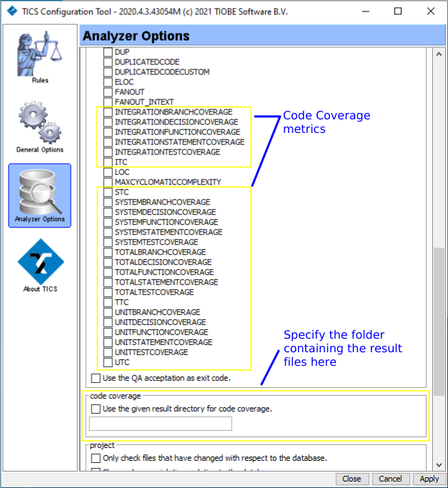
Task: Select the Analyzer Options icon
Action: 39,193
